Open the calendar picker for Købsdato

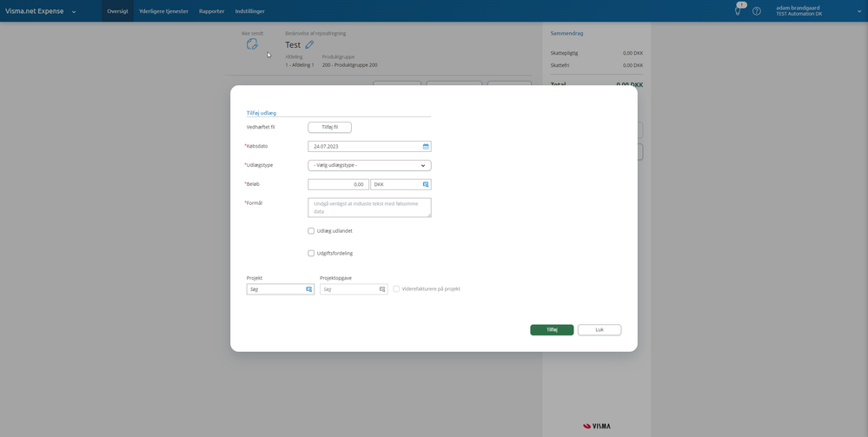pyautogui.click(x=426, y=146)
